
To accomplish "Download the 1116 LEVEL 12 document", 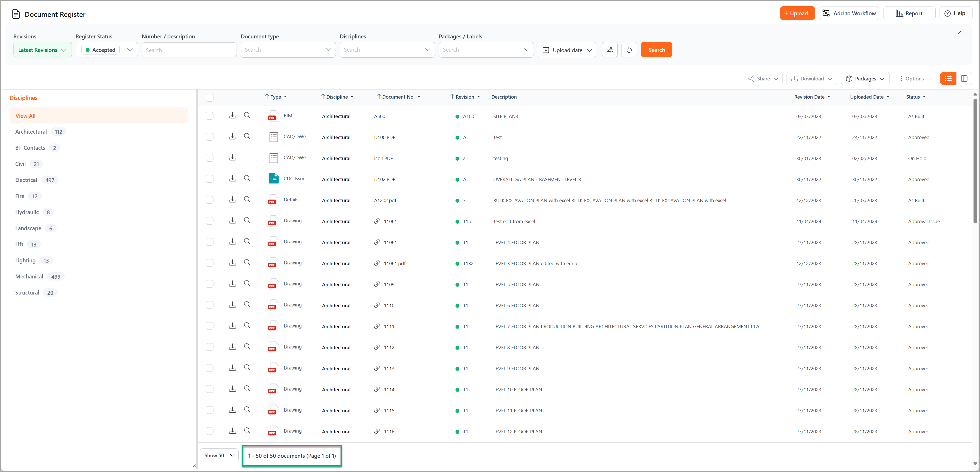I will pos(232,430).
